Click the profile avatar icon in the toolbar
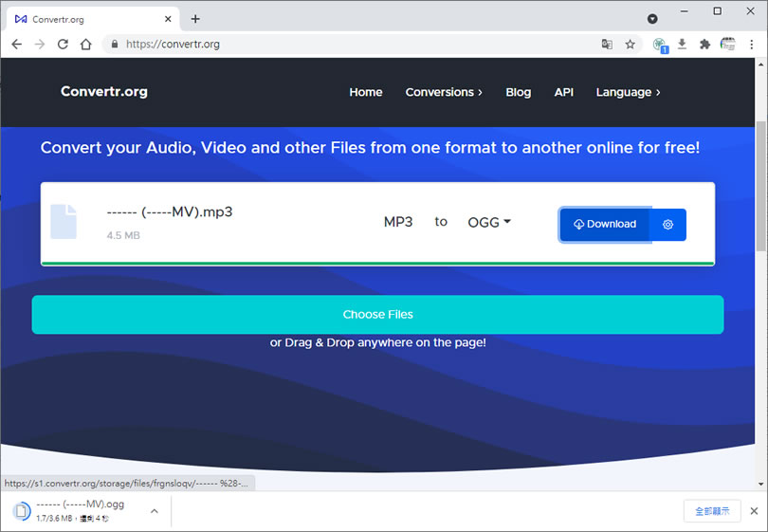 tap(728, 45)
